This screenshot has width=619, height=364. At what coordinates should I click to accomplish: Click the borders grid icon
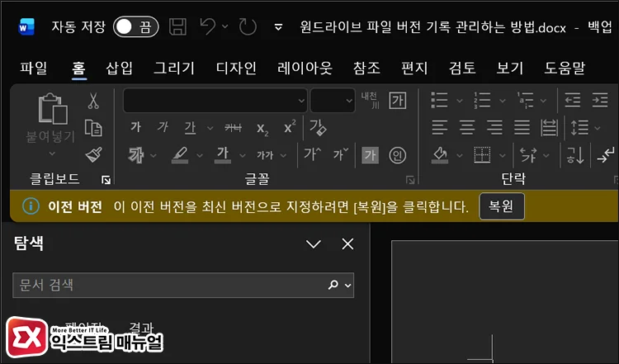pyautogui.click(x=483, y=155)
